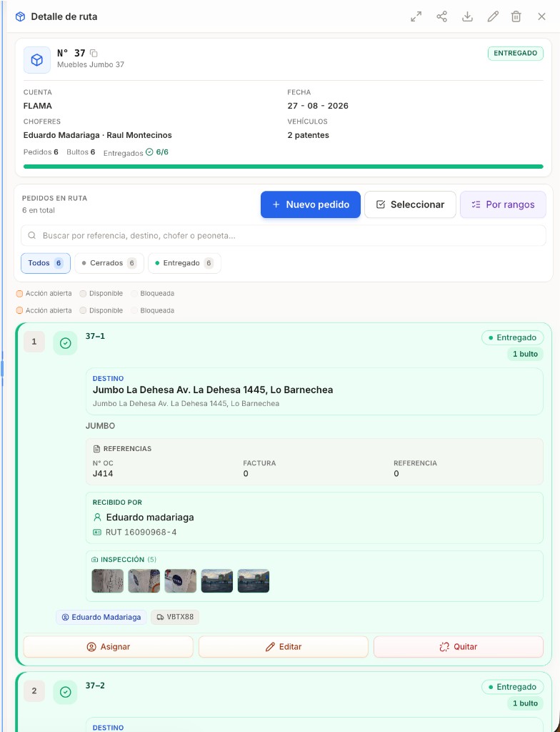Assign order 37–1 with Asignar button

click(109, 646)
